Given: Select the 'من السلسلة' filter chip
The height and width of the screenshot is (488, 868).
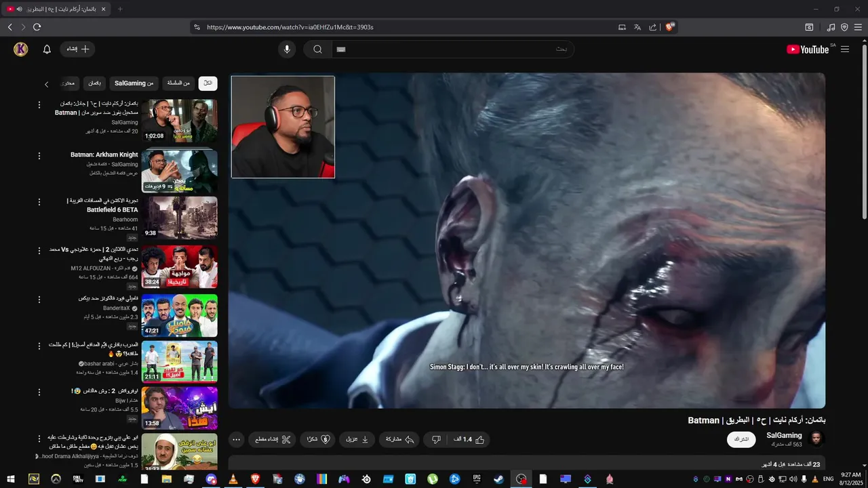Looking at the screenshot, I should pos(178,83).
